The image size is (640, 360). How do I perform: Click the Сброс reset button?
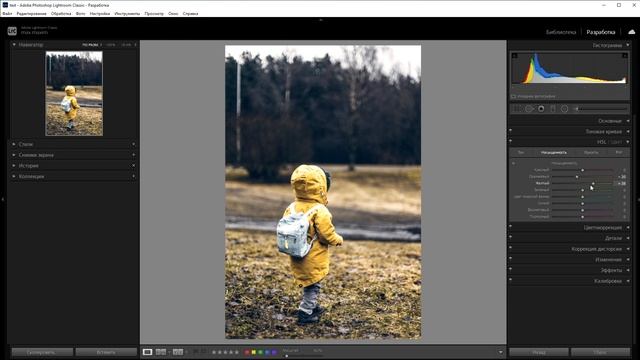[x=600, y=352]
